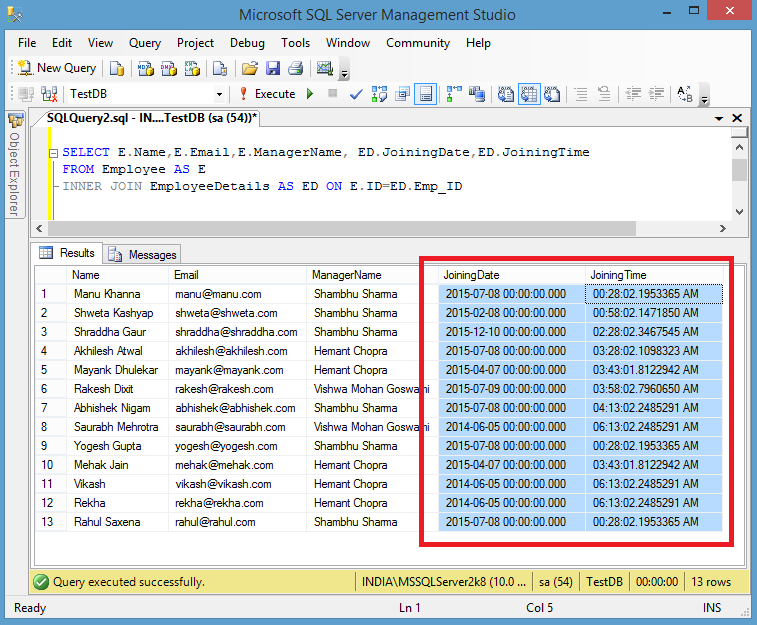Toggle Results to Grid mode

pyautogui.click(x=528, y=94)
